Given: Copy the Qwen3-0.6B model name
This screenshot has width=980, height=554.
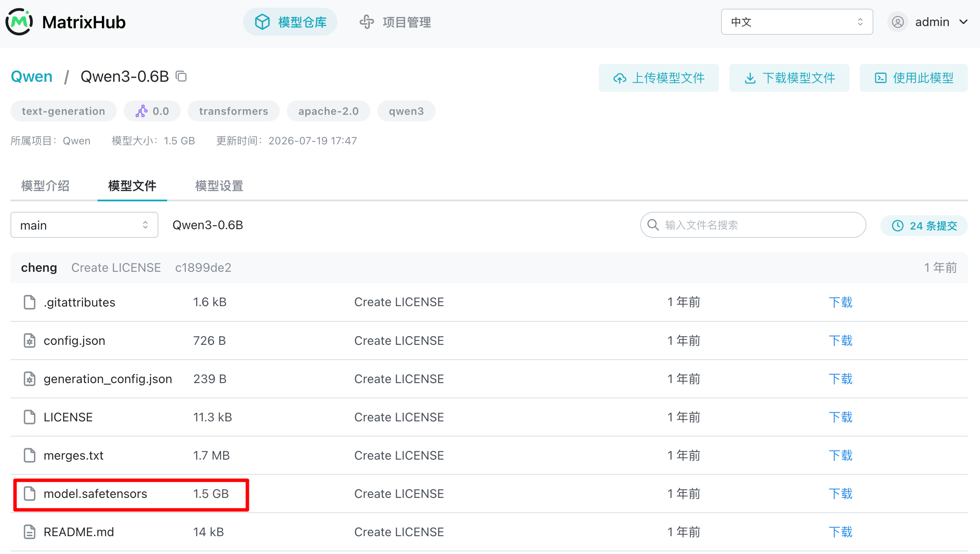Looking at the screenshot, I should click(x=181, y=77).
